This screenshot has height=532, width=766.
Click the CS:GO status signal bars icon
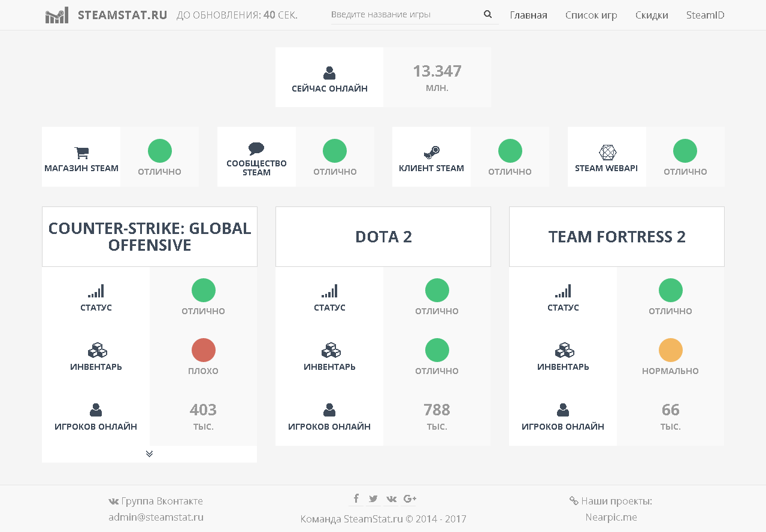[x=96, y=291]
